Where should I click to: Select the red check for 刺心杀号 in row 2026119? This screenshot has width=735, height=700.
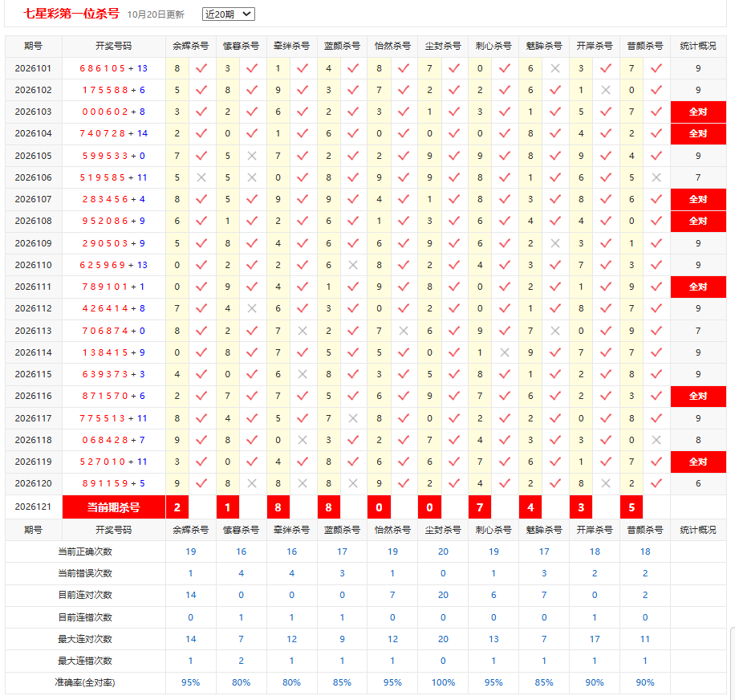[505, 462]
